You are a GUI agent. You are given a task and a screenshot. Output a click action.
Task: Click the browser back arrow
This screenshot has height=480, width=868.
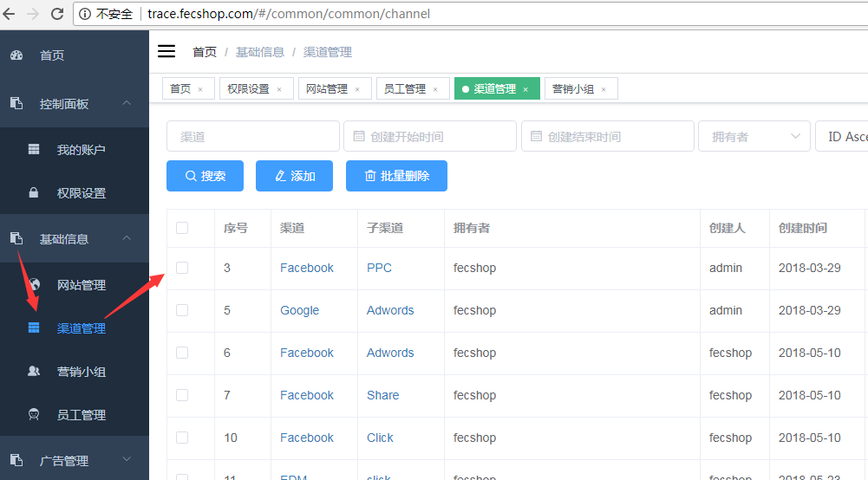click(9, 14)
